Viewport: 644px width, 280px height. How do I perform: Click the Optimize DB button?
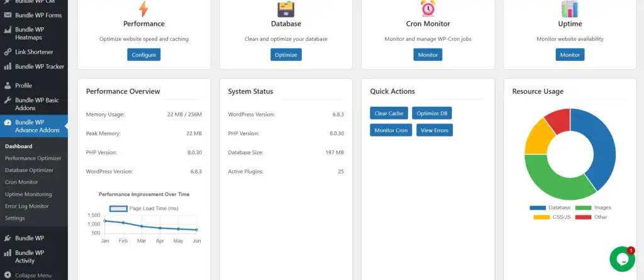click(432, 113)
